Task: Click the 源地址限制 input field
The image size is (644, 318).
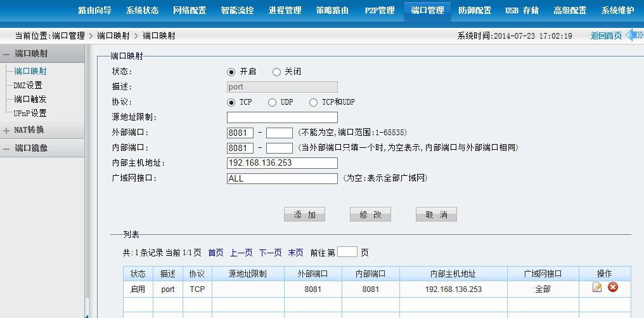Action: (x=282, y=117)
